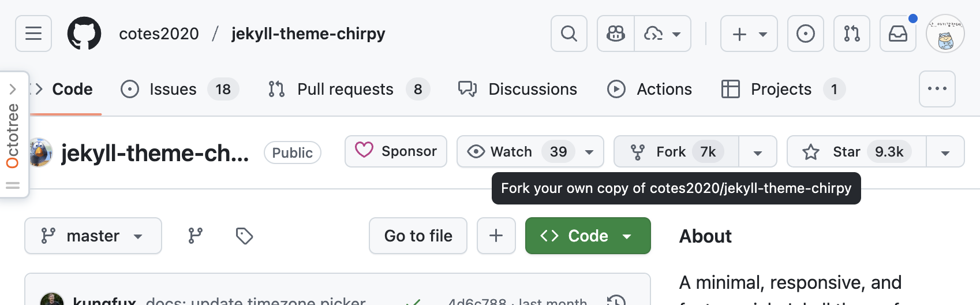Image resolution: width=980 pixels, height=305 pixels.
Task: Open the Issues circle-dot icon in header
Action: click(x=805, y=34)
